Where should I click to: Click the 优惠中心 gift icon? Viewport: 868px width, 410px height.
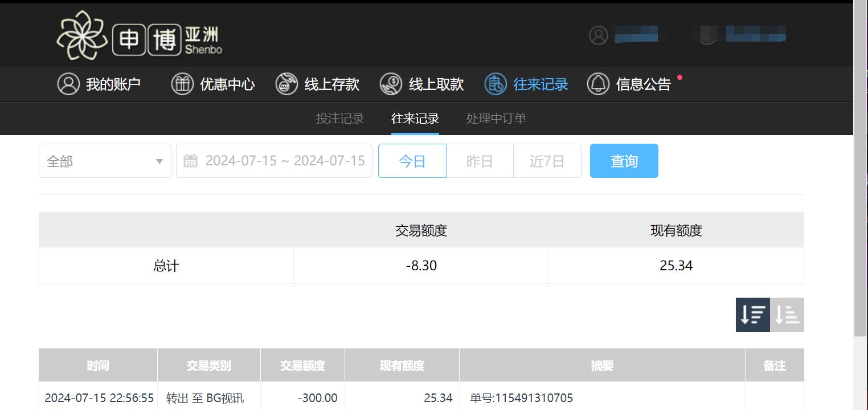tap(182, 83)
